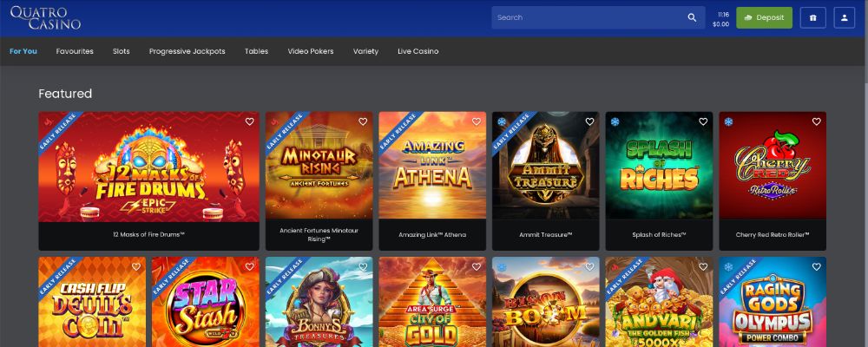
Task: Click the green Deposit button
Action: (x=764, y=17)
